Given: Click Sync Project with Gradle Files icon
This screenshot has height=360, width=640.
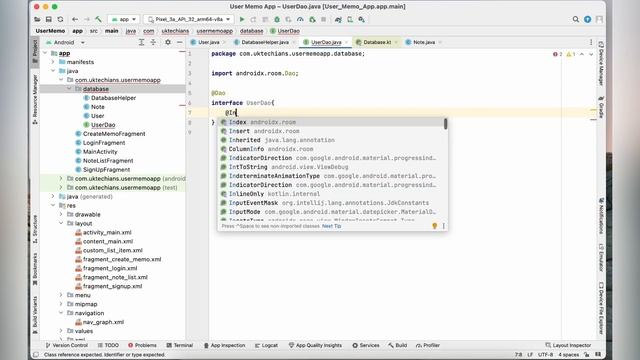Looking at the screenshot, I should click(x=338, y=19).
